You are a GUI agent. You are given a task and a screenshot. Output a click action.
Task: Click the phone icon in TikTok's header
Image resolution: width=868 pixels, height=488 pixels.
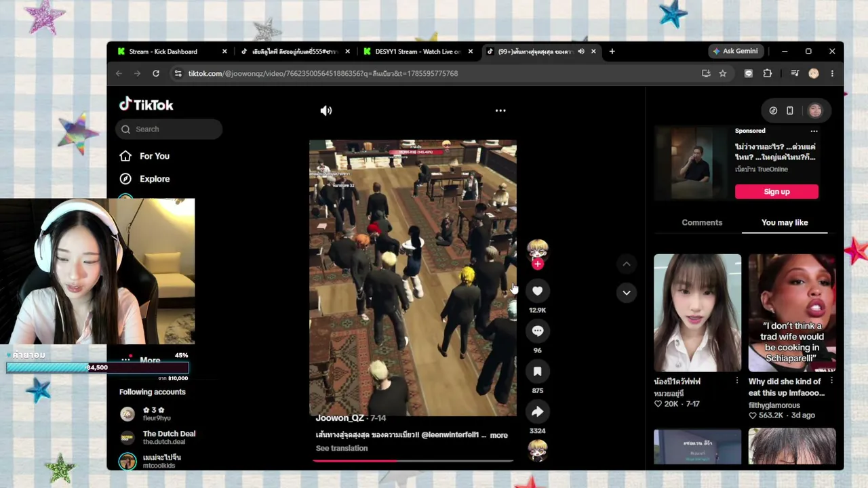[x=790, y=110]
